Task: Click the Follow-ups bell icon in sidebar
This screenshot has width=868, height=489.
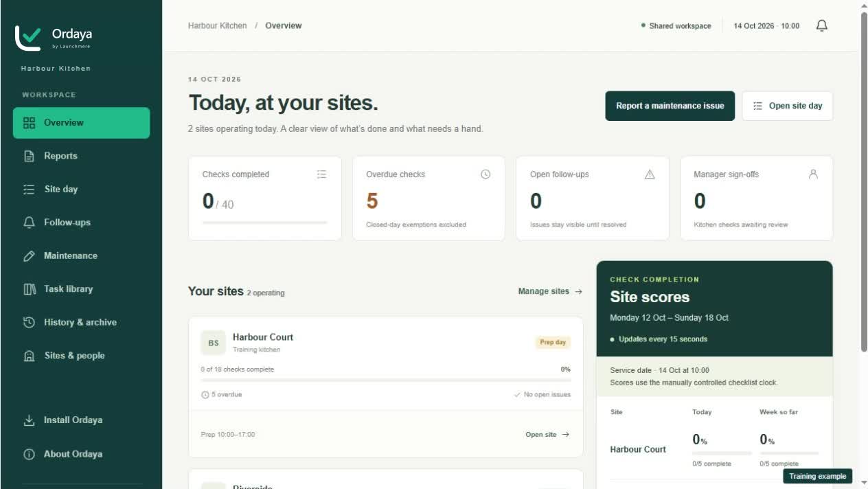Action: click(29, 223)
